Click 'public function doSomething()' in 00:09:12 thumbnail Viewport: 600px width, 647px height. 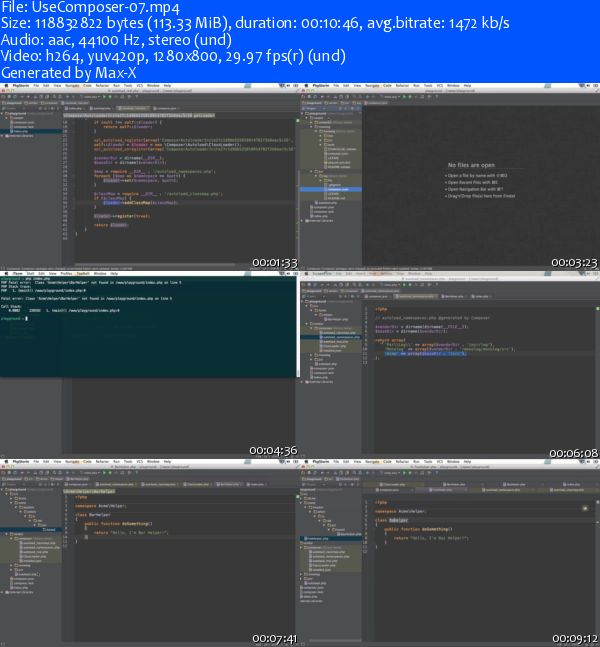click(x=418, y=529)
